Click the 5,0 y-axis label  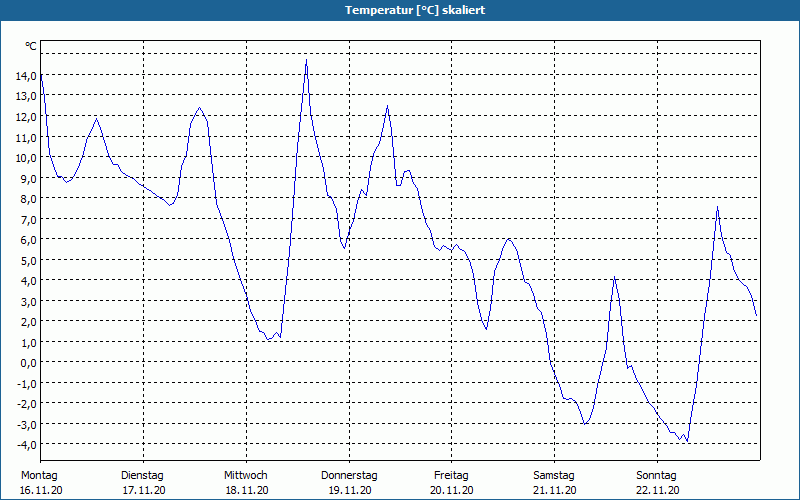[28, 260]
